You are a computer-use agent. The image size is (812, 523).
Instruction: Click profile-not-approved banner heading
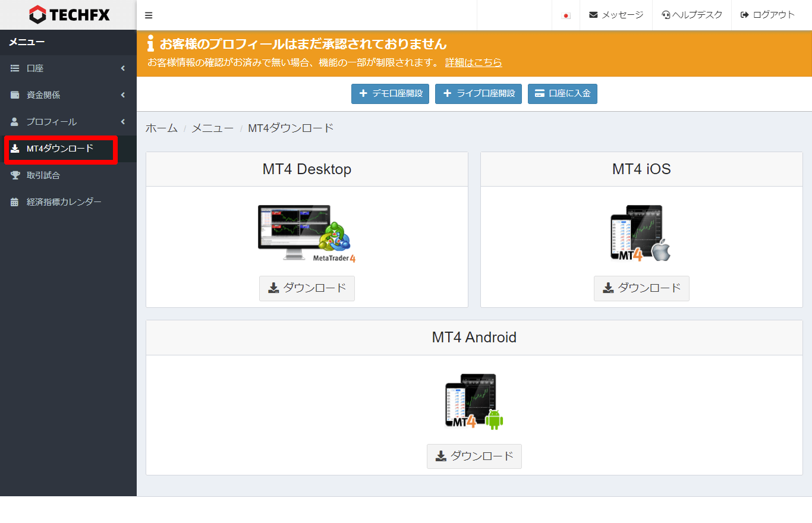point(303,43)
